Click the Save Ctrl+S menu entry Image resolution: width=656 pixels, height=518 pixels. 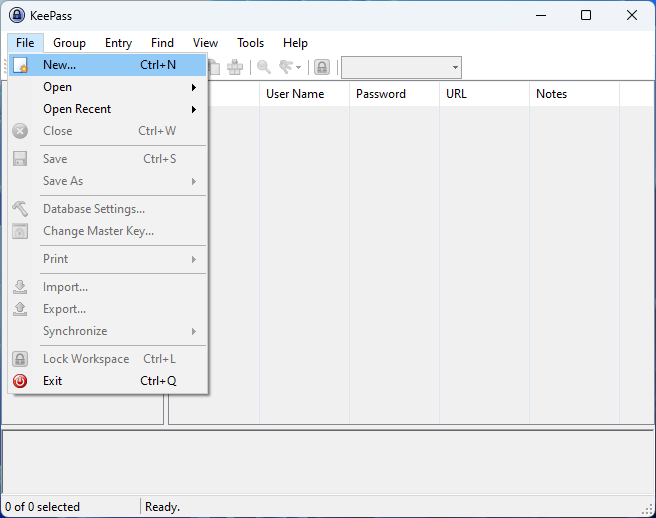pos(108,159)
